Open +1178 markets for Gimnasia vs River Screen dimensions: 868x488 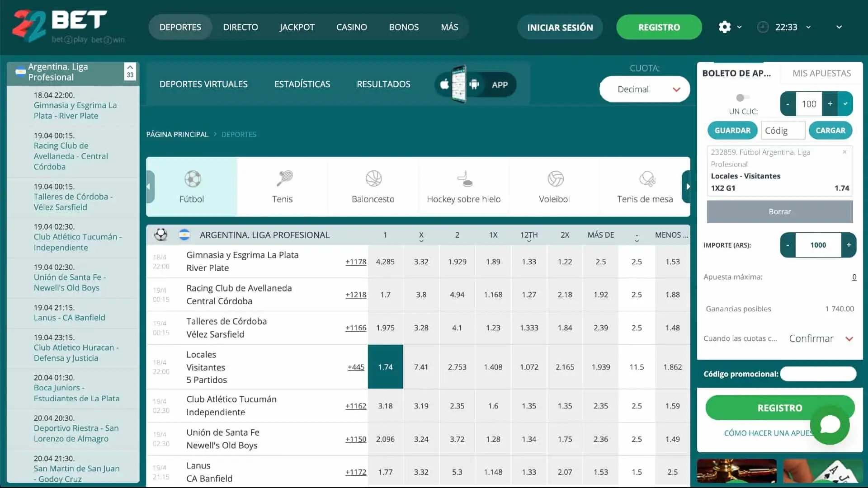tap(356, 262)
